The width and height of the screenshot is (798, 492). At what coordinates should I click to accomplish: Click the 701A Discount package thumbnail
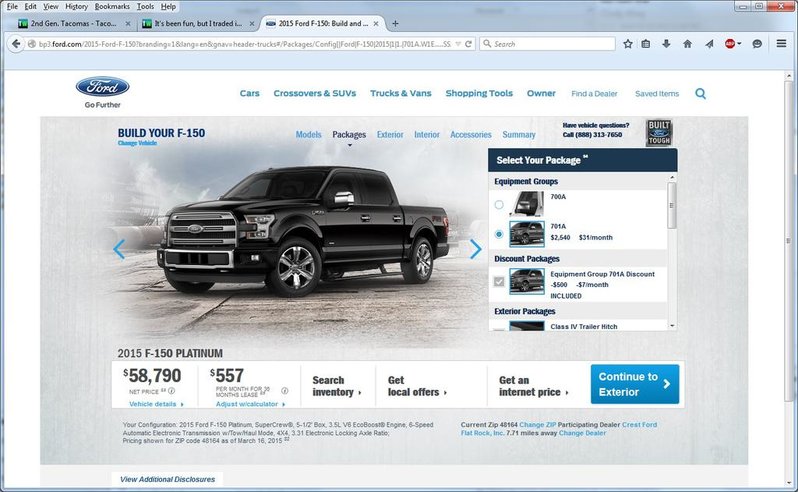pos(527,281)
